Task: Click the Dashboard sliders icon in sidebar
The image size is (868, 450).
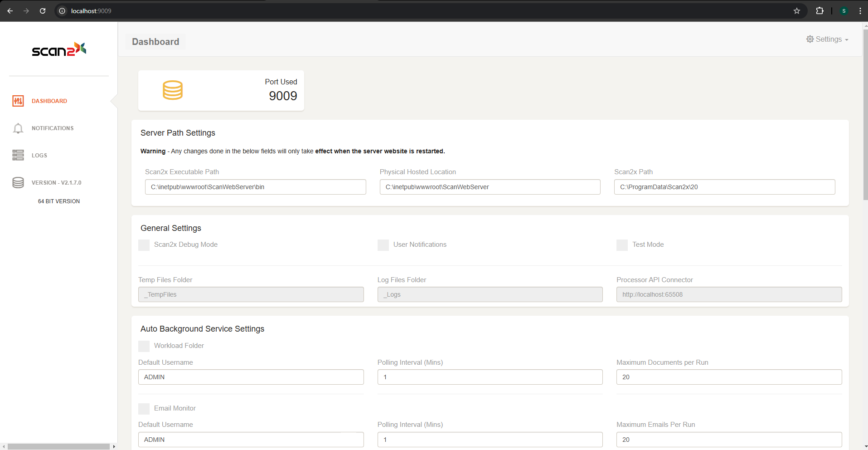Action: coord(18,101)
